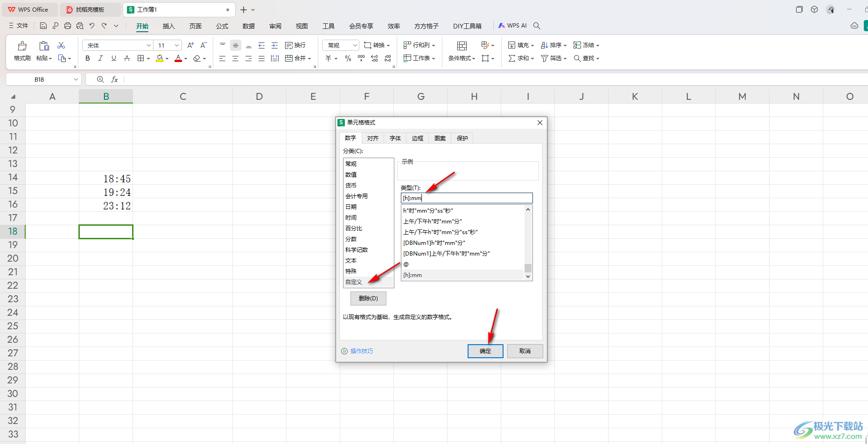Expand the Borders dropdown arrow
Screen dimensions: 868x444
pos(148,58)
